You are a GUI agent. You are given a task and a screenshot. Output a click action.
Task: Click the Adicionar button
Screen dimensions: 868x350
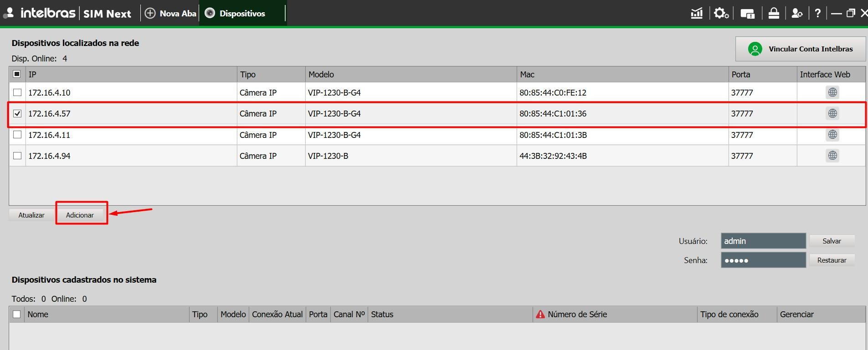click(x=80, y=215)
